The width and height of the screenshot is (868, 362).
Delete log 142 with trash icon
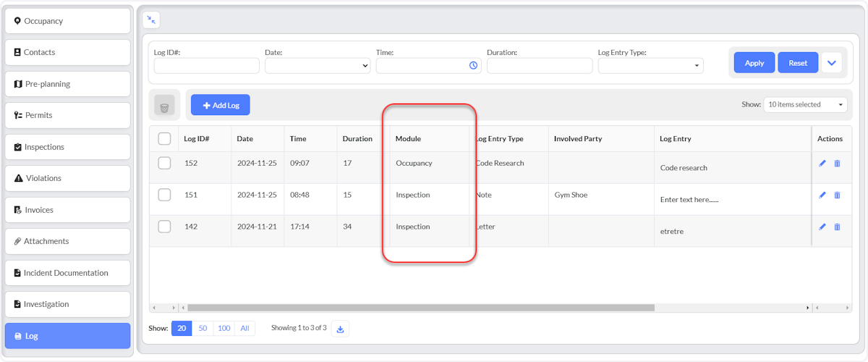[x=838, y=227]
